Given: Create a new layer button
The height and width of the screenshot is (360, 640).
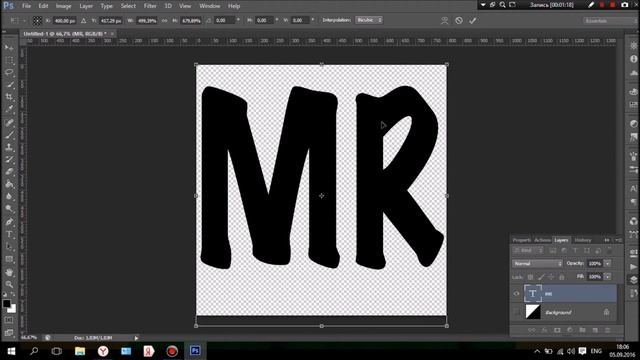Looking at the screenshot, I should tap(595, 330).
